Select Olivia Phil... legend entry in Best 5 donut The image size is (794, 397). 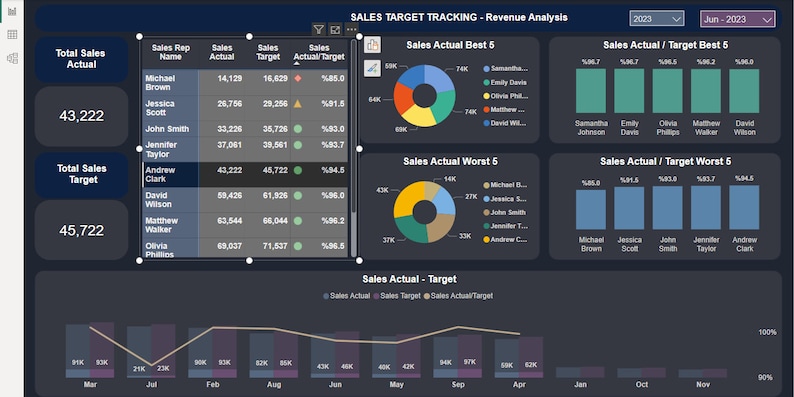pos(505,96)
